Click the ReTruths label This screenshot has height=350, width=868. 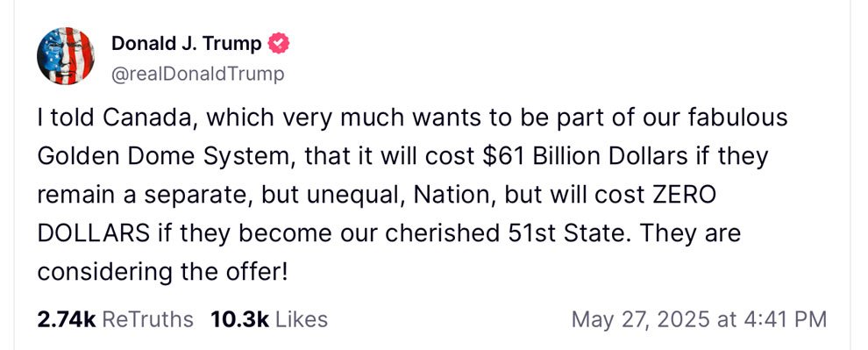coord(148,319)
